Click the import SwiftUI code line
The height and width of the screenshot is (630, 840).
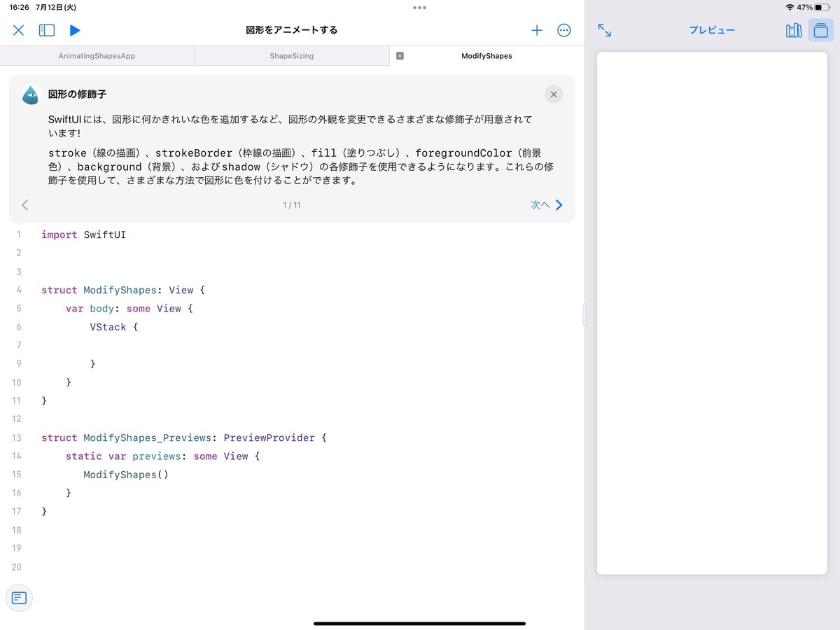click(x=83, y=234)
